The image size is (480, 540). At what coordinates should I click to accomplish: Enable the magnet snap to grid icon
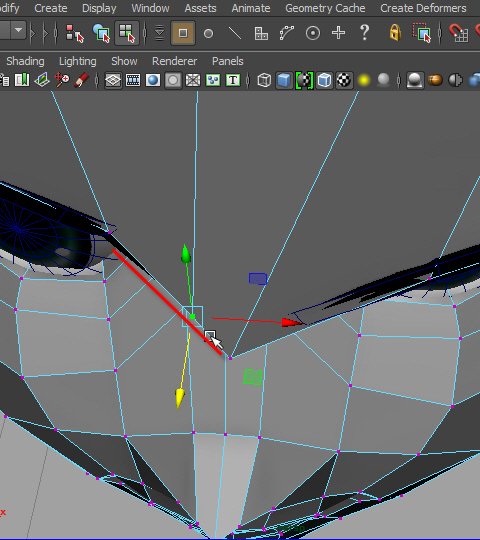[x=459, y=33]
